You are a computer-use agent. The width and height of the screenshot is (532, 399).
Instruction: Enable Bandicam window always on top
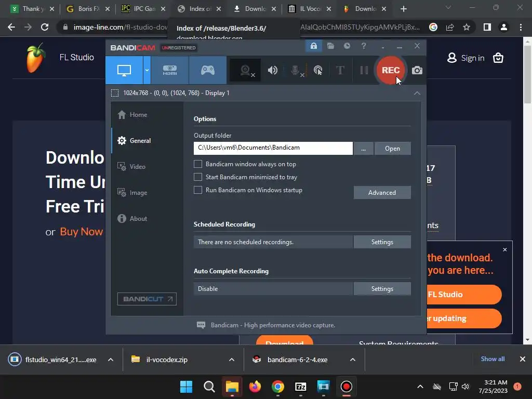coord(198,164)
